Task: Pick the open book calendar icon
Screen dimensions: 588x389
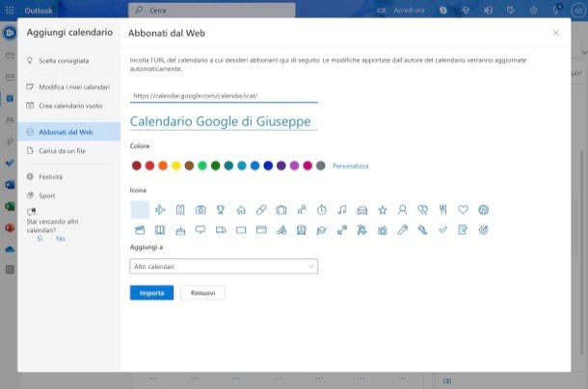Action: click(x=160, y=230)
